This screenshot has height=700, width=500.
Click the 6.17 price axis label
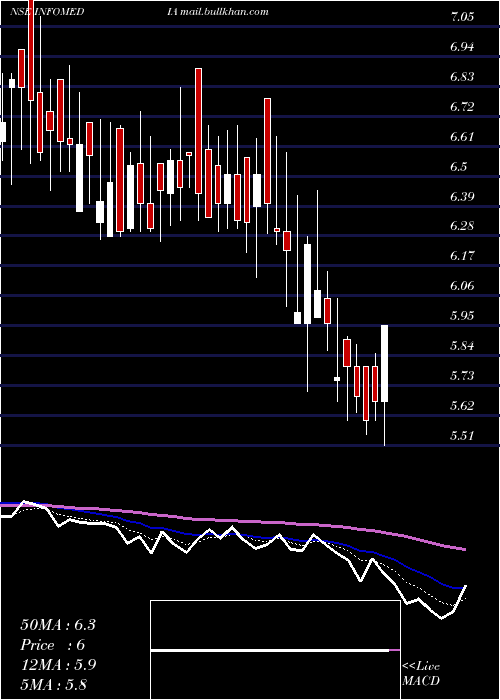(463, 257)
